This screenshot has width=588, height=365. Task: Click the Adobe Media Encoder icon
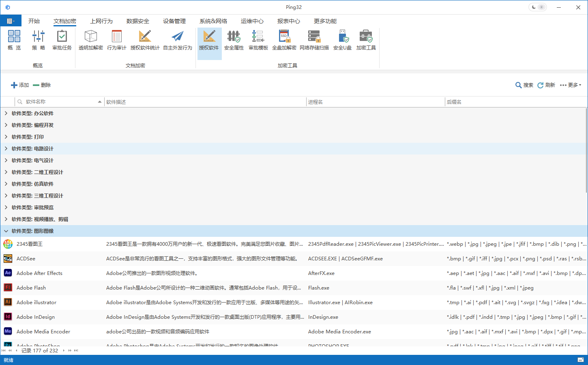coord(8,331)
